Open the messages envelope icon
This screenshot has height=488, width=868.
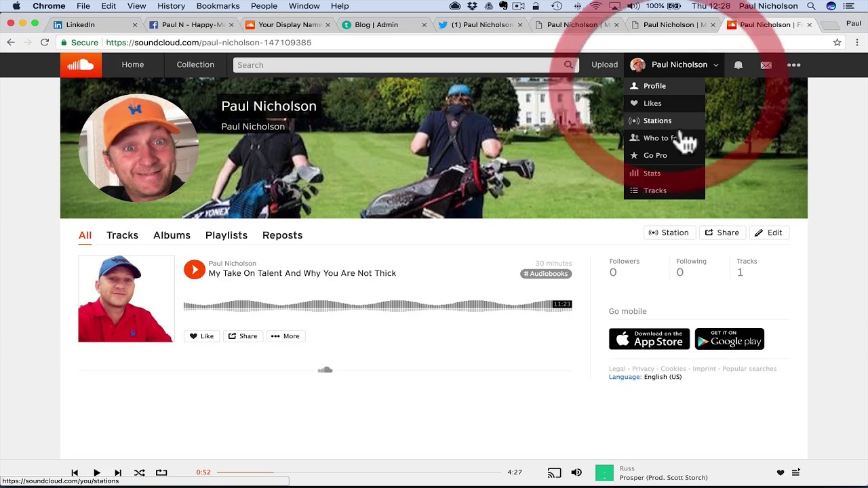point(766,65)
